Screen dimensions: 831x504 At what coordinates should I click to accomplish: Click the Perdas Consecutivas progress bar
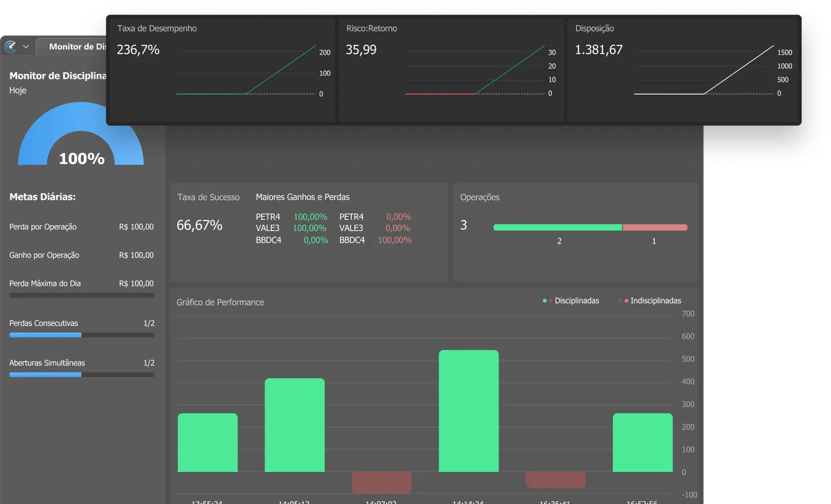pyautogui.click(x=81, y=335)
